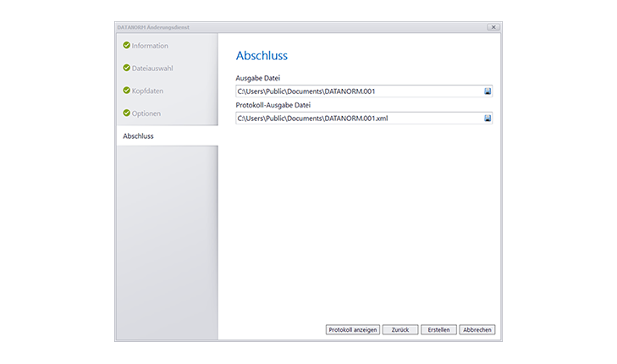
Task: Click the Ausgabe Datei label
Action: (x=258, y=78)
